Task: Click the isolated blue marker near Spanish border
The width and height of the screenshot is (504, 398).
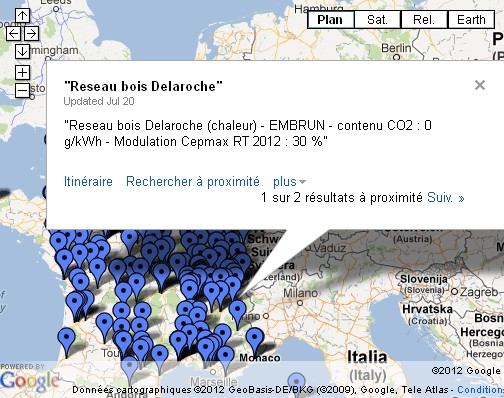Action: point(66,340)
